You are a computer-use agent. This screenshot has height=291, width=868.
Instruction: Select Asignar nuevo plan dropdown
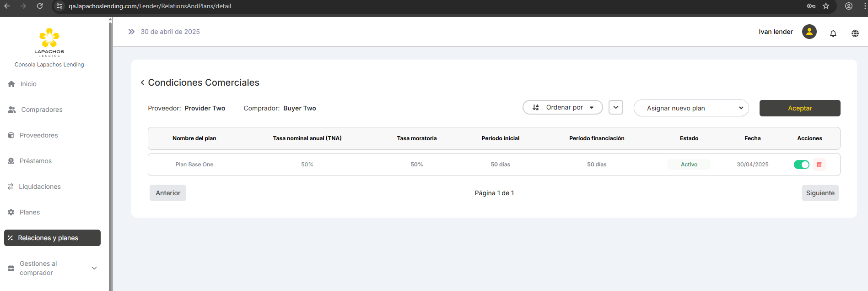pyautogui.click(x=691, y=108)
